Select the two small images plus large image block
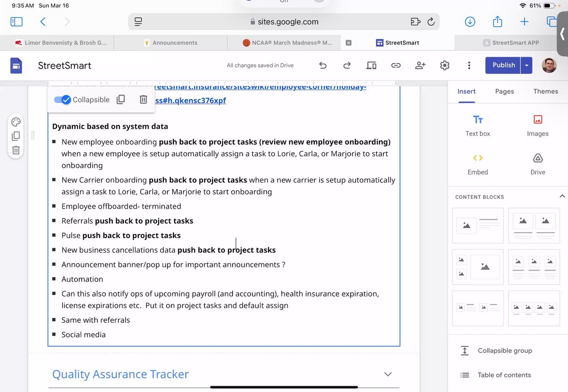The height and width of the screenshot is (392, 568). pos(478,267)
